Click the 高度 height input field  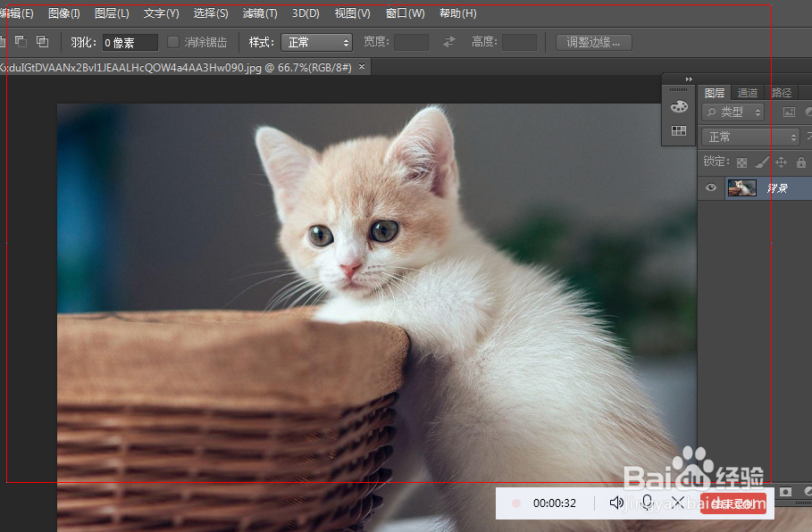[519, 42]
